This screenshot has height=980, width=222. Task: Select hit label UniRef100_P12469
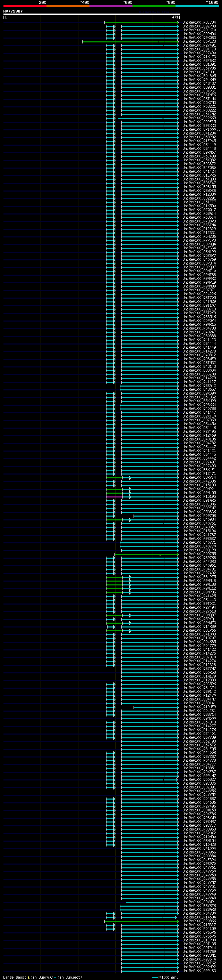(x=199, y=436)
